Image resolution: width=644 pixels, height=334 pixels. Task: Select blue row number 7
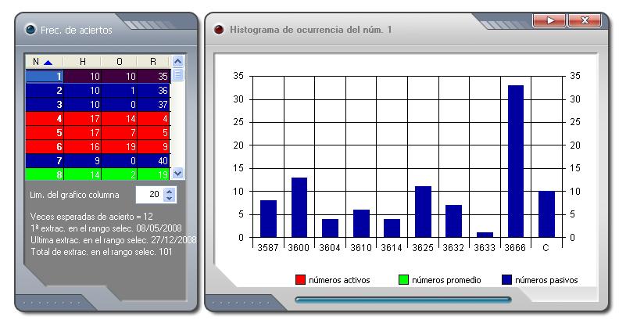click(98, 160)
